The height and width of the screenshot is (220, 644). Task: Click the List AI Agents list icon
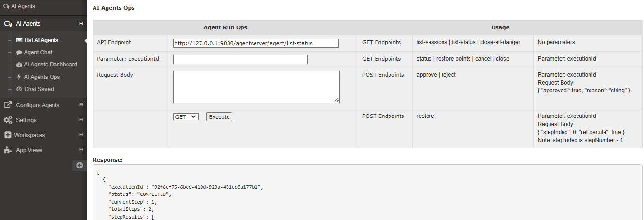click(x=19, y=40)
